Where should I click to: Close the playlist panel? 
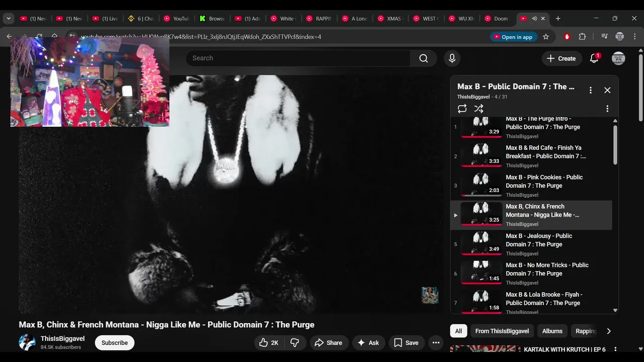[x=607, y=90]
